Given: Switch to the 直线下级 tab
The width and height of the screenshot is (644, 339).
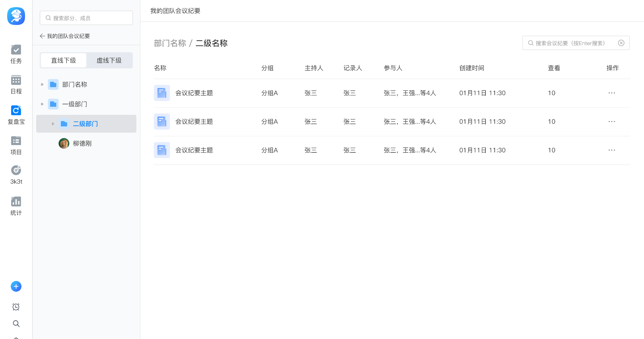Looking at the screenshot, I should click(x=63, y=60).
